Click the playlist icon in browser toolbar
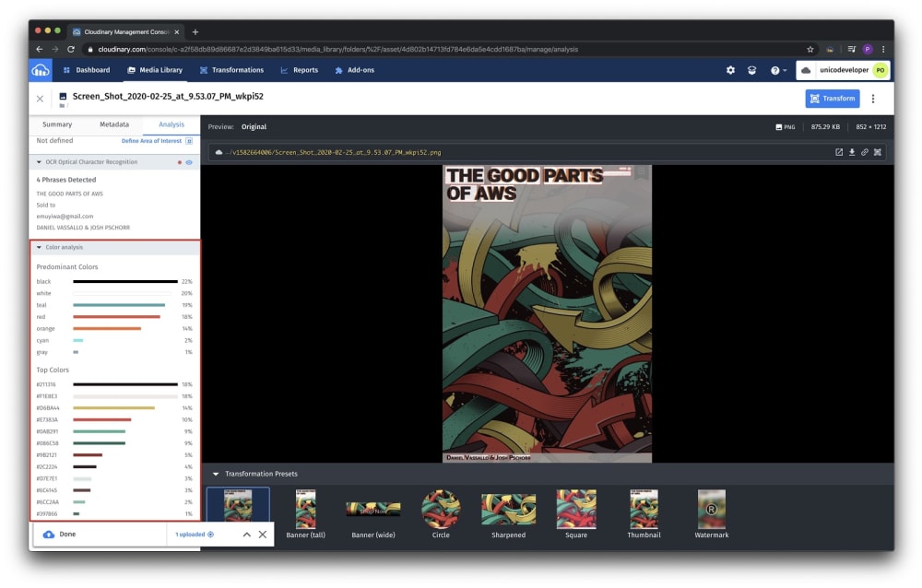The width and height of the screenshot is (922, 588). coord(851,50)
